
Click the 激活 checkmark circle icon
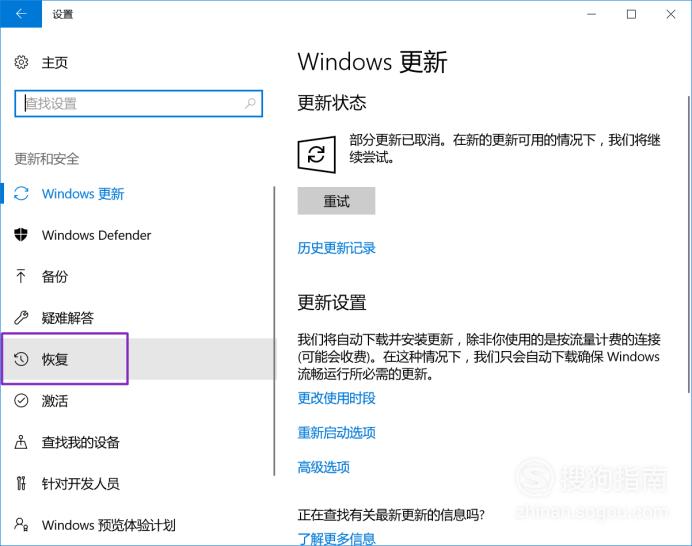[21, 400]
